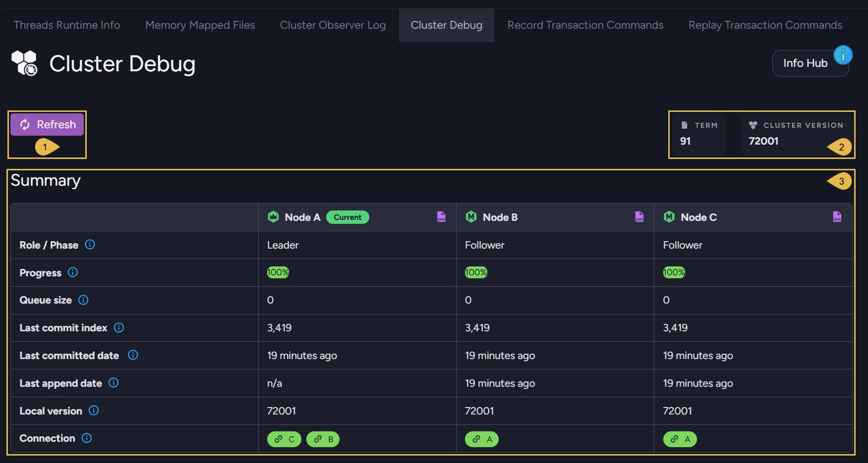Viewport: 868px width, 463px height.
Task: Click Node B local version 72001
Action: [x=479, y=411]
